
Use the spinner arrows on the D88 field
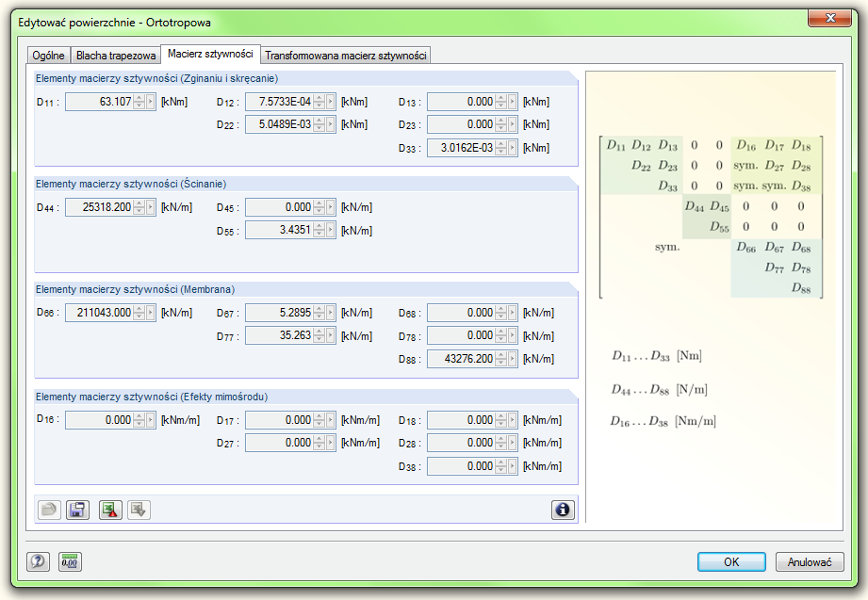501,359
